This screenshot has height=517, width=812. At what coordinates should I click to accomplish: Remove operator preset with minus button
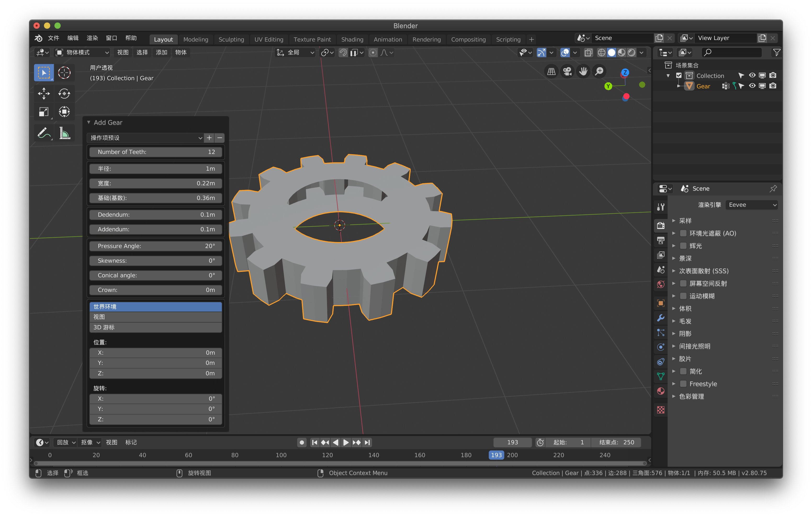[x=219, y=137]
